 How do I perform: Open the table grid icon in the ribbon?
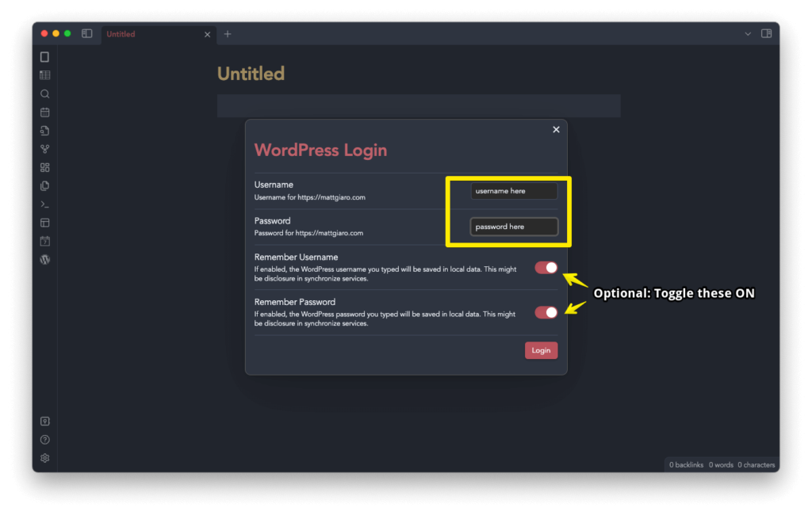45,75
